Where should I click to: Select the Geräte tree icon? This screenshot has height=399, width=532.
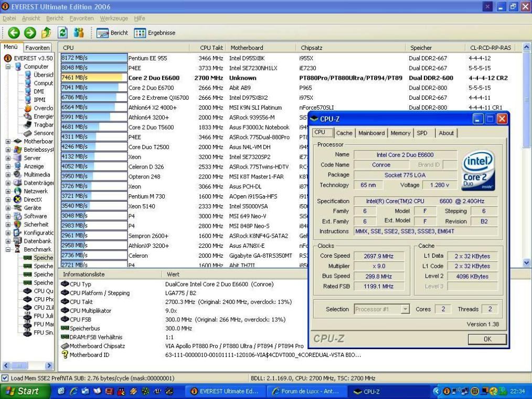(18, 208)
